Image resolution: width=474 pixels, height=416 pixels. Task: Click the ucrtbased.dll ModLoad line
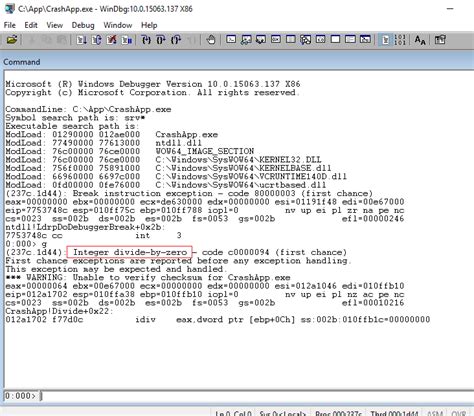pyautogui.click(x=166, y=185)
